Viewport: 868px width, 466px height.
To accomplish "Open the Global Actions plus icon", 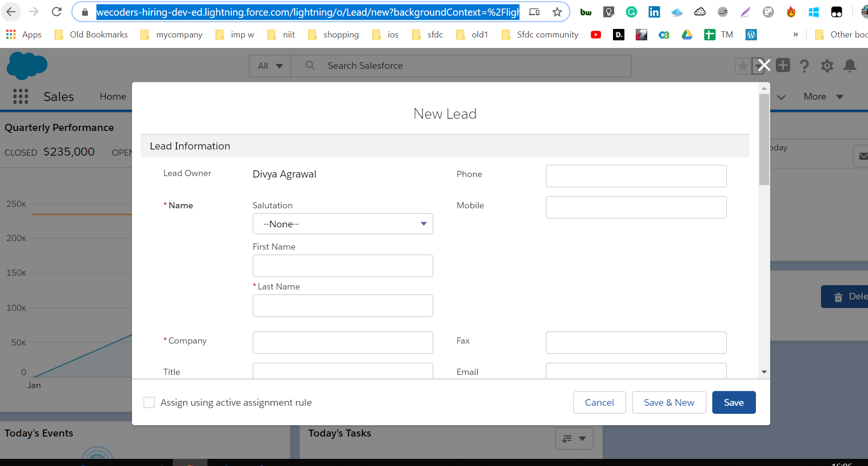I will click(783, 65).
